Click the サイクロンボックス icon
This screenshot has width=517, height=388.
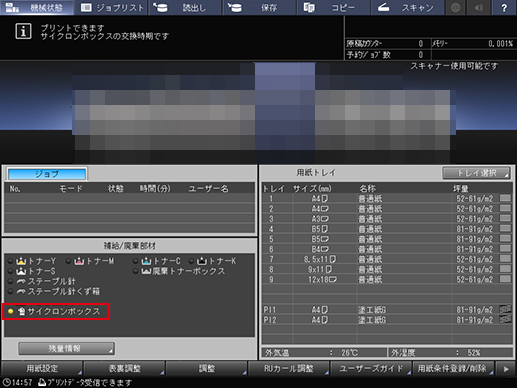22,311
